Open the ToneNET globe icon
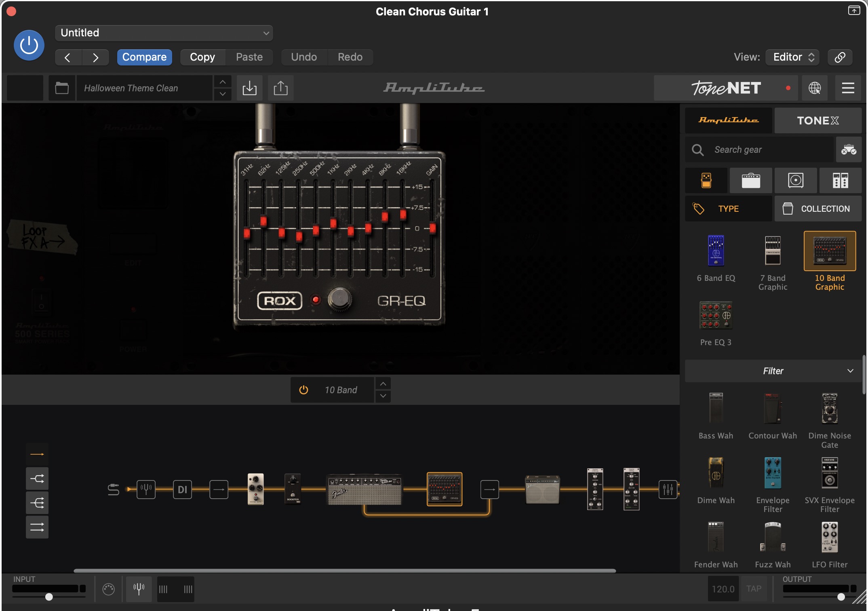 [815, 88]
